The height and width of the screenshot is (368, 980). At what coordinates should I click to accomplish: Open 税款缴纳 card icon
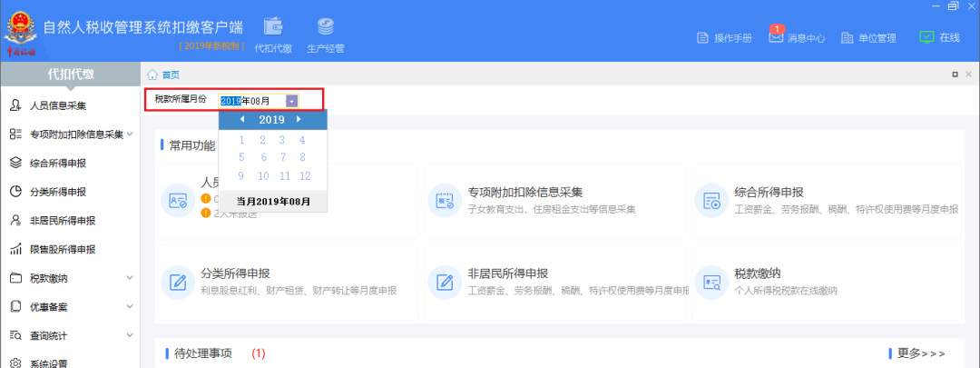(711, 283)
